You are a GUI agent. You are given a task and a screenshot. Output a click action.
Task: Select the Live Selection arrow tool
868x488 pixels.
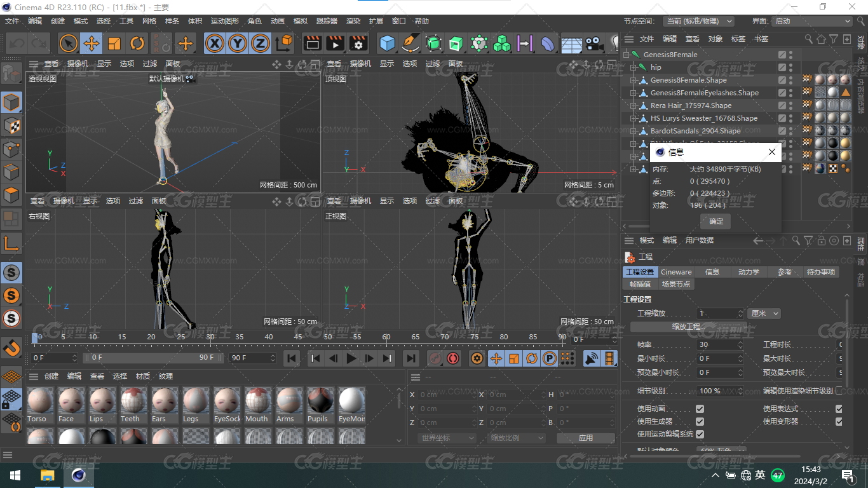[69, 43]
